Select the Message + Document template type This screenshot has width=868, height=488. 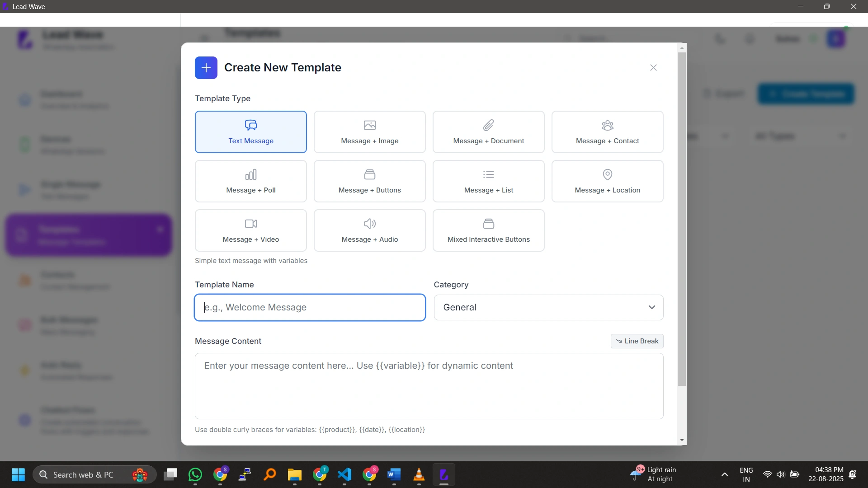coord(488,132)
